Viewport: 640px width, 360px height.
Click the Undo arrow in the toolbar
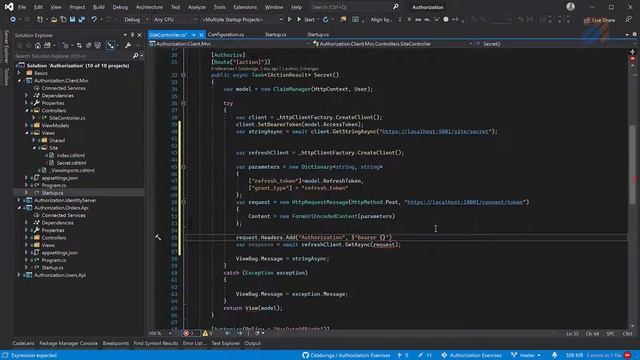[94, 19]
